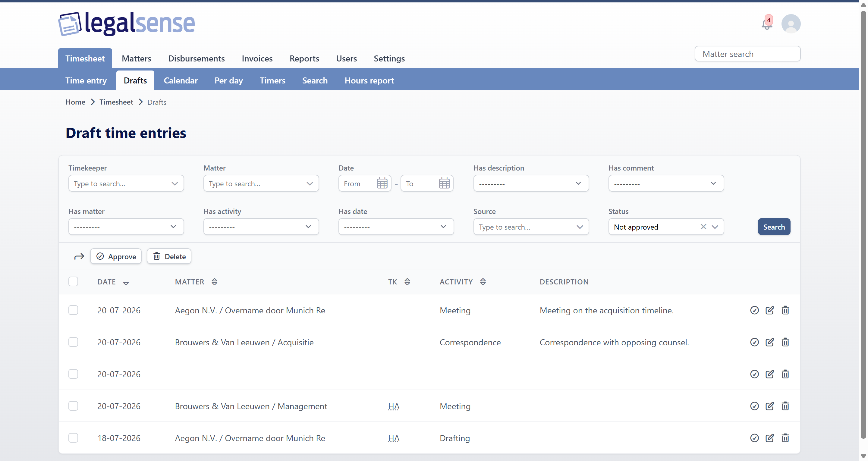
Task: Open the Status dropdown chevron
Action: tap(715, 227)
